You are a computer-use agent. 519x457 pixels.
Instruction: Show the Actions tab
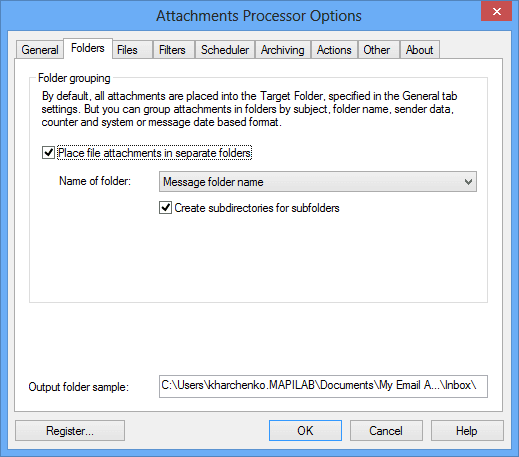[x=334, y=50]
